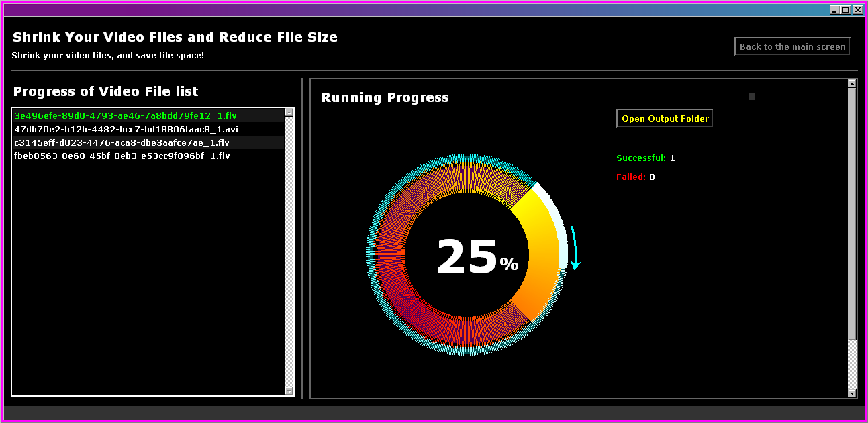868x423 pixels.
Task: Click the Successful count label
Action: [x=646, y=158]
